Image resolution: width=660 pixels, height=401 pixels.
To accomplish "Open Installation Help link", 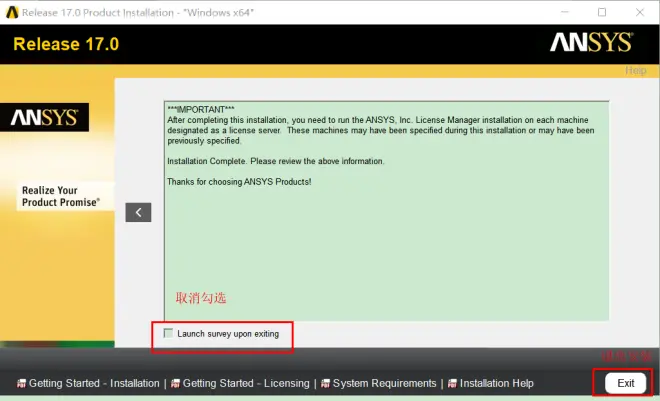I will pyautogui.click(x=496, y=383).
